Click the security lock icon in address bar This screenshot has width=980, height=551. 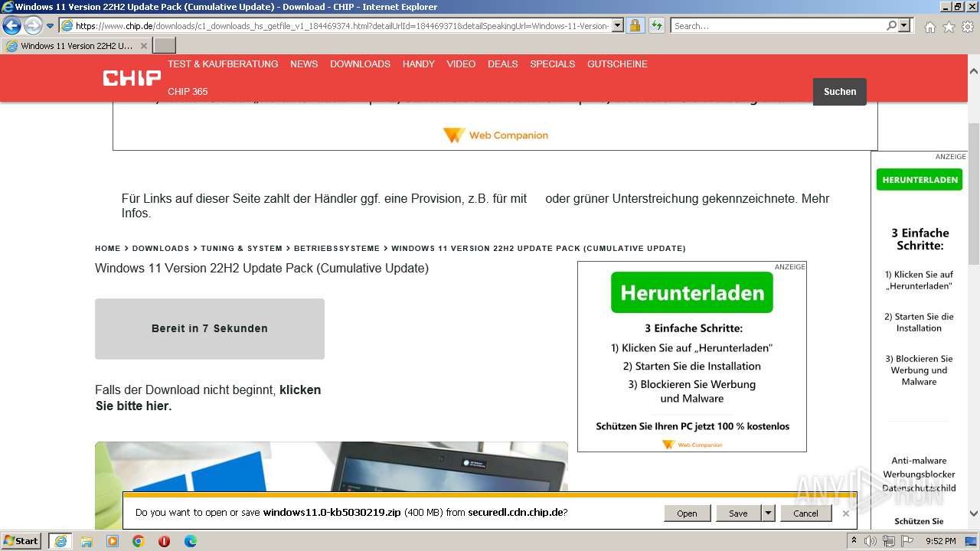pyautogui.click(x=635, y=25)
